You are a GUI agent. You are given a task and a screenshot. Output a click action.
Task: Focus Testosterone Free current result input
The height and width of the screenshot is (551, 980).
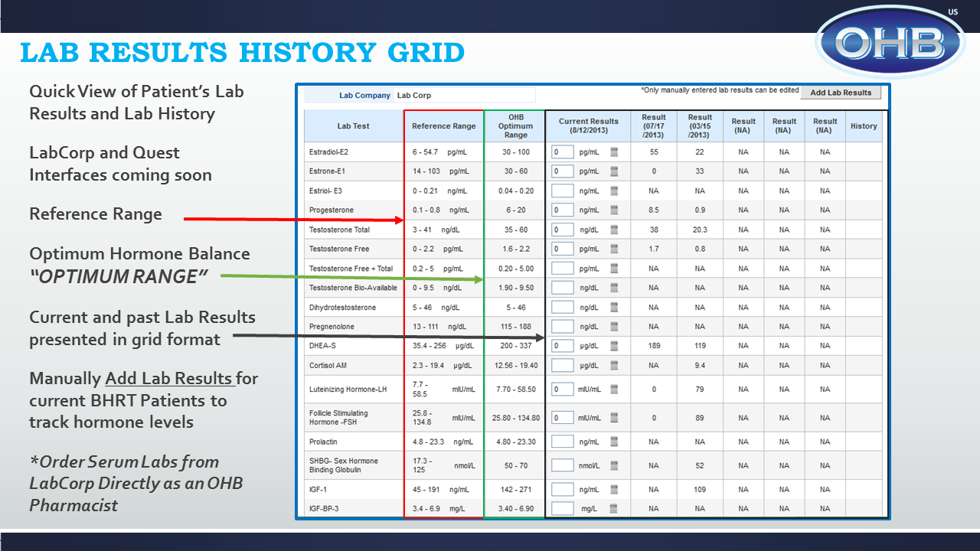[563, 249]
